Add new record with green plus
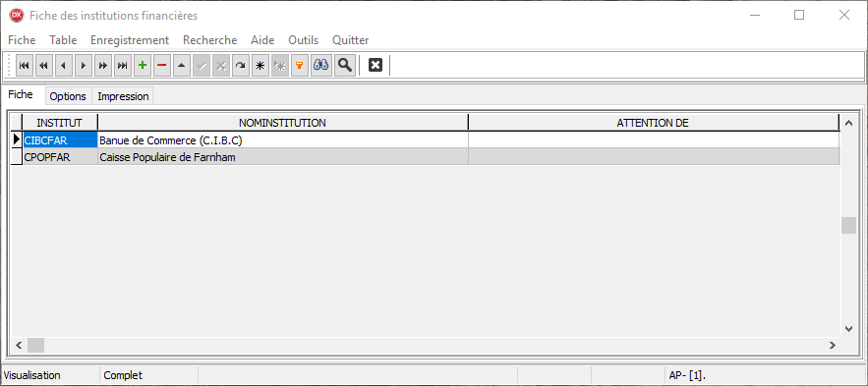Image resolution: width=868 pixels, height=386 pixels. (143, 66)
